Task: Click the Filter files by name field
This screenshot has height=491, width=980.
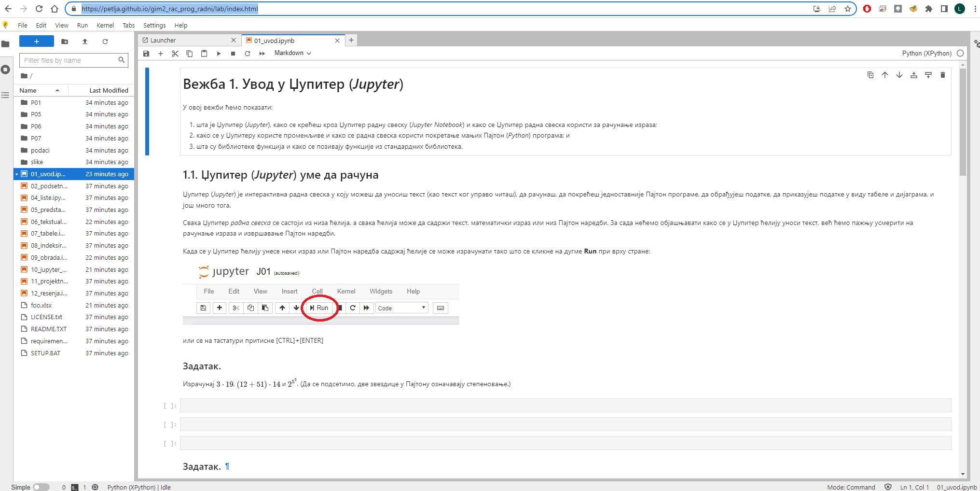Action: [70, 60]
